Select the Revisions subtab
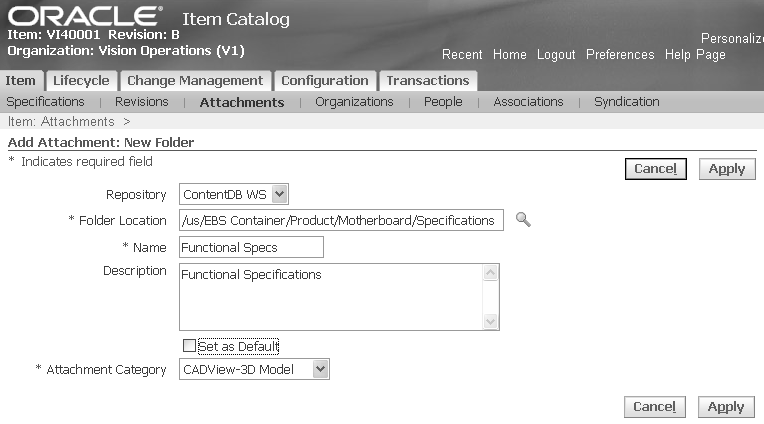This screenshot has height=424, width=764. click(x=142, y=102)
